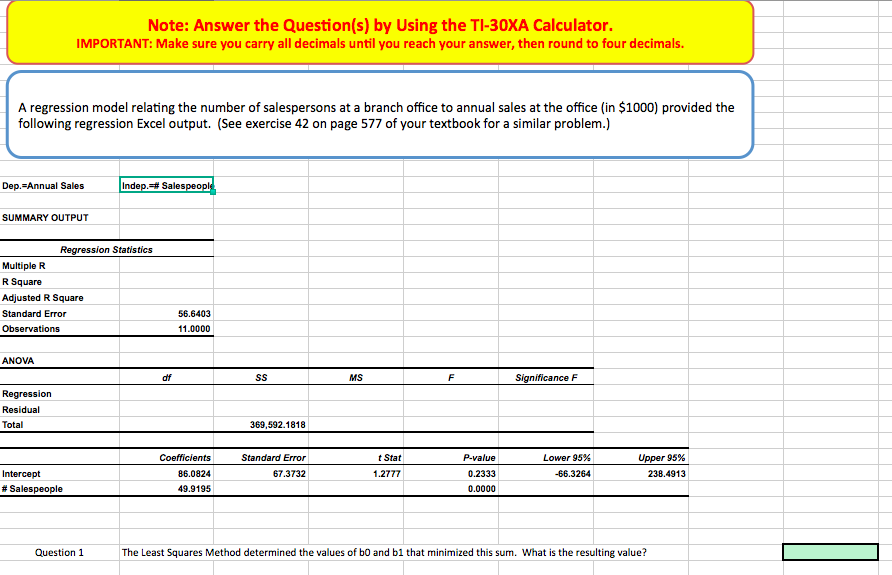Select the Intercept standard error 67.3732
The width and height of the screenshot is (892, 575).
point(289,474)
